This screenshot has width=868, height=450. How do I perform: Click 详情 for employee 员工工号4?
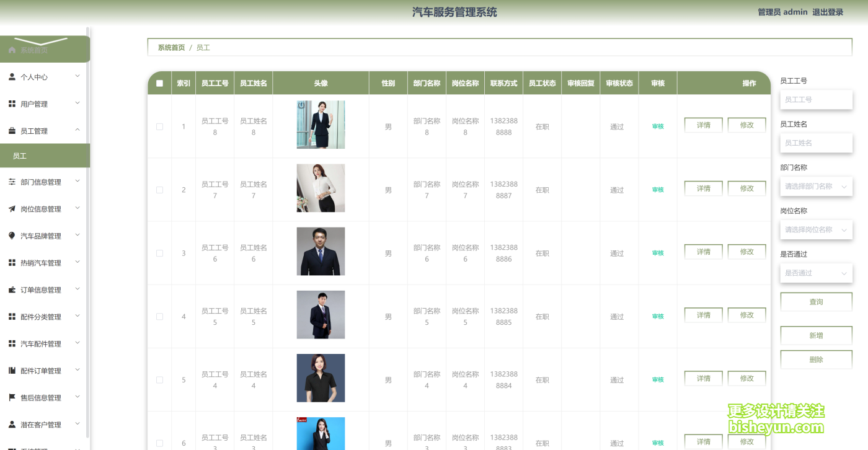click(703, 378)
